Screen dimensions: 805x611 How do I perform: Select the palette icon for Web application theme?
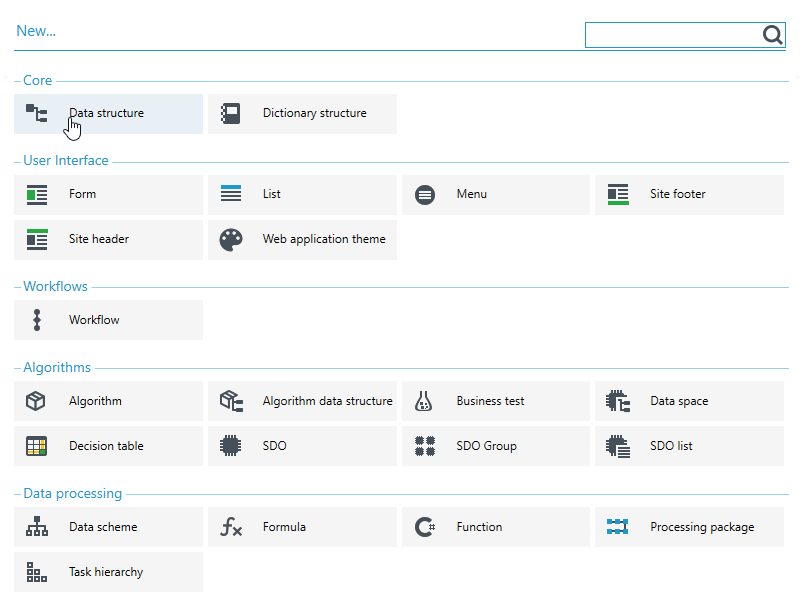coord(231,240)
